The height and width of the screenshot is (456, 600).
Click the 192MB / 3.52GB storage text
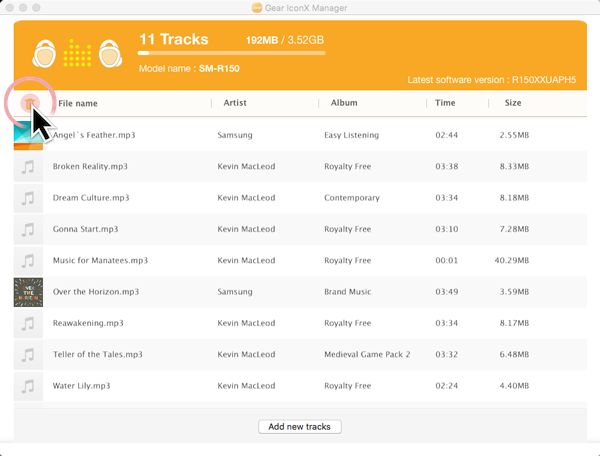coord(285,40)
